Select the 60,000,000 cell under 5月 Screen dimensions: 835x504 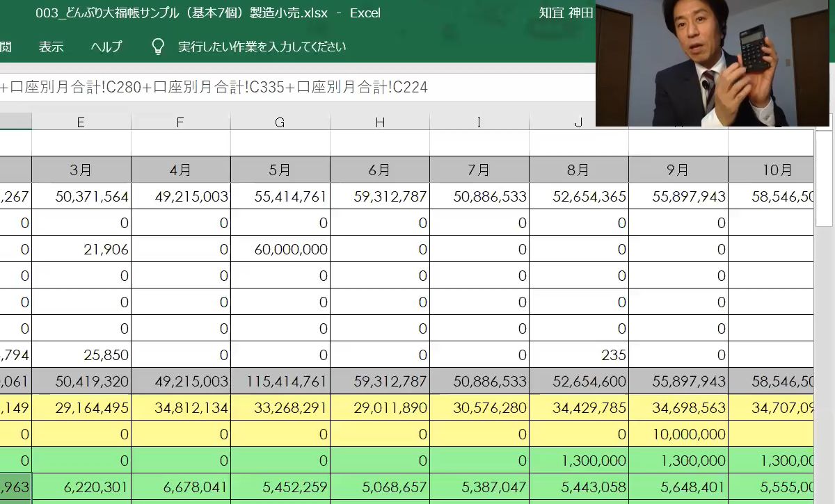[280, 249]
